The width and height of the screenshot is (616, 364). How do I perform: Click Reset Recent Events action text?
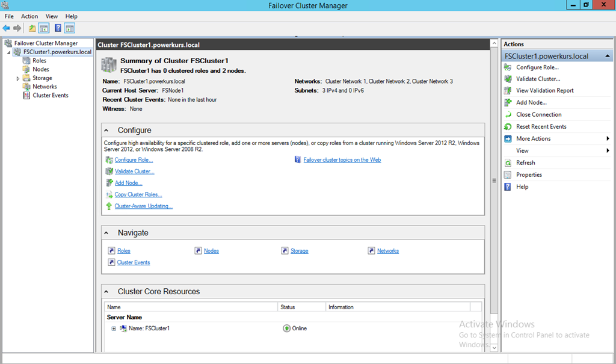click(541, 126)
